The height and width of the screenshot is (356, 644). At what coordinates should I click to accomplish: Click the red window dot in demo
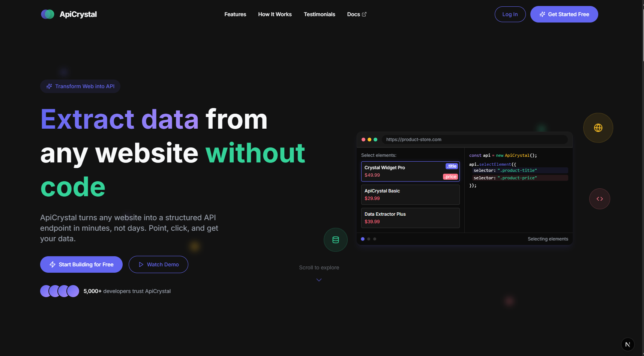pos(363,140)
